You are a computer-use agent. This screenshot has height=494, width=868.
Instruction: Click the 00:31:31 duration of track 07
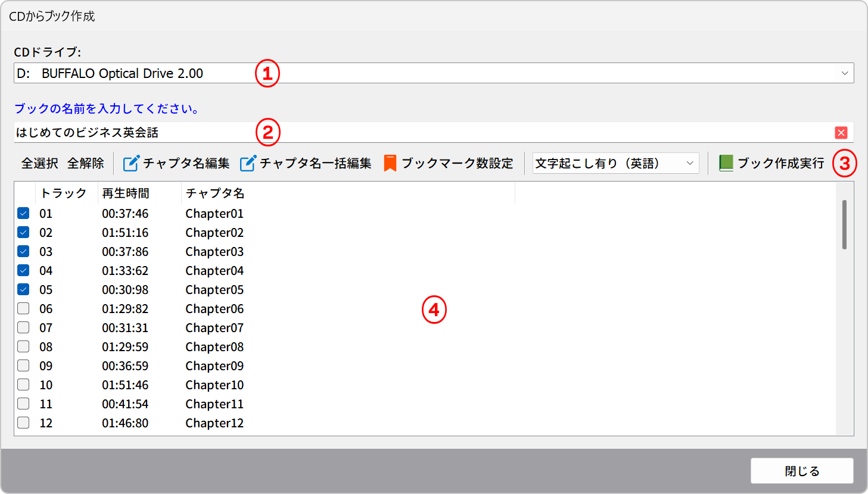pos(125,327)
